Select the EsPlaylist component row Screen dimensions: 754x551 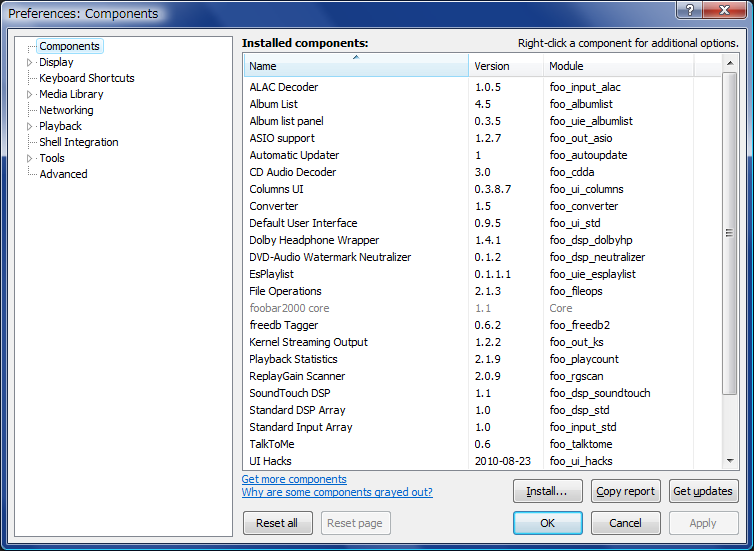[482, 274]
